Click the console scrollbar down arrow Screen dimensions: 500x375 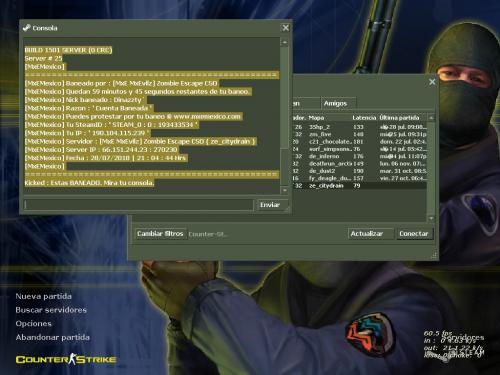285,190
